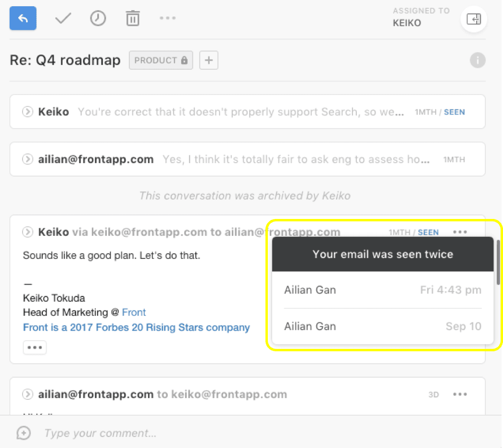The height and width of the screenshot is (448, 503).
Task: Expand Keiko's first collapsed message
Action: pyautogui.click(x=28, y=112)
